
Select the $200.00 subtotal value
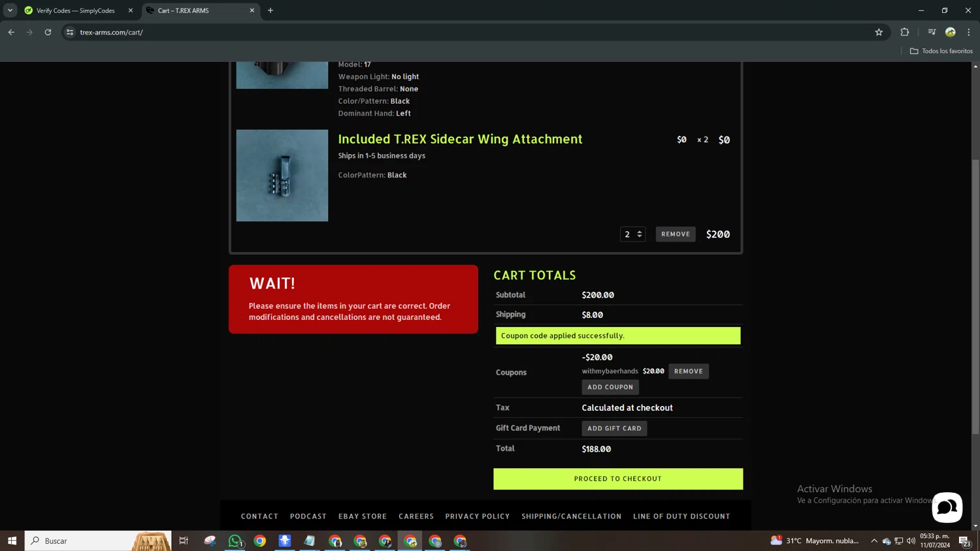(598, 295)
